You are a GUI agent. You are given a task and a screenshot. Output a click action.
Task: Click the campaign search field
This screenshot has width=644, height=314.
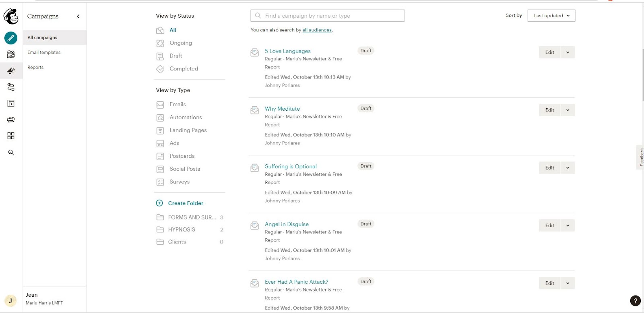click(328, 16)
